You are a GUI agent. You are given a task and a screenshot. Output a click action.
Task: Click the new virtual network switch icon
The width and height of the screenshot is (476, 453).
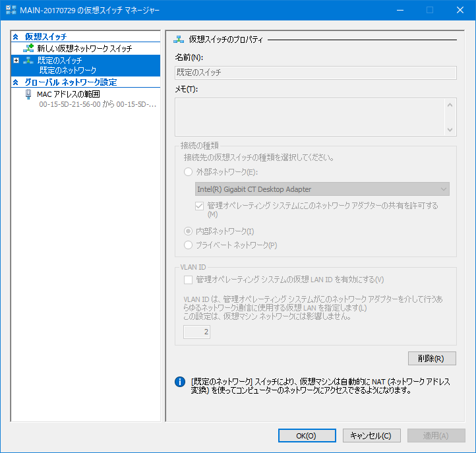click(28, 48)
